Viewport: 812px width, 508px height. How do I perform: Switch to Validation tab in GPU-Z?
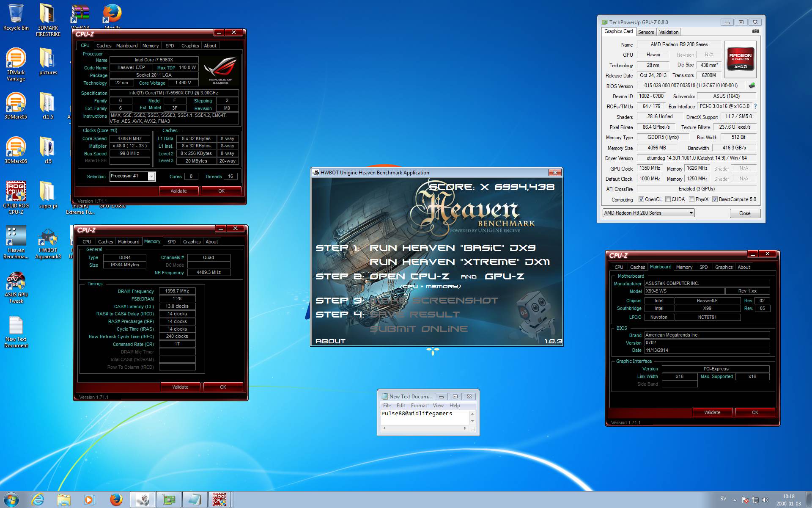[x=669, y=32]
